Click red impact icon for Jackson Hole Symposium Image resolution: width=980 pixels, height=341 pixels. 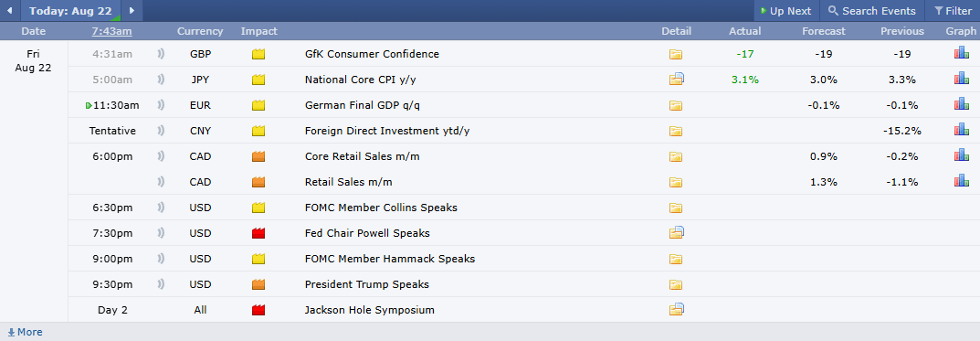(258, 310)
